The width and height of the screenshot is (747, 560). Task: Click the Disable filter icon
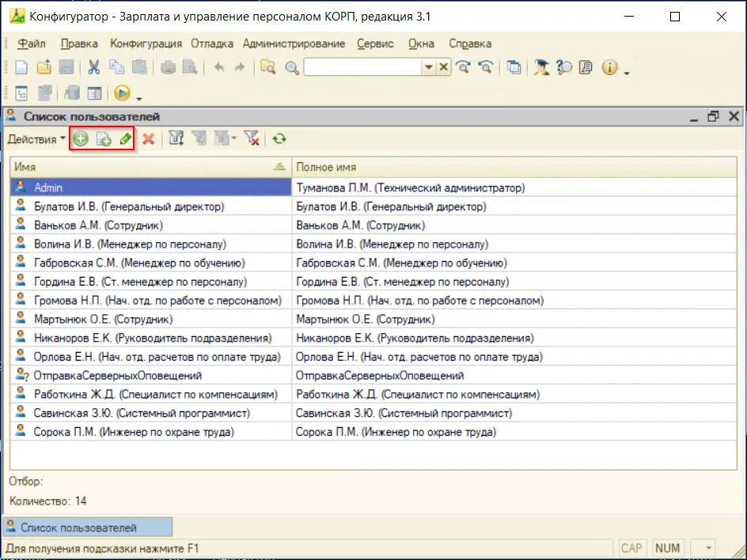pos(251,139)
